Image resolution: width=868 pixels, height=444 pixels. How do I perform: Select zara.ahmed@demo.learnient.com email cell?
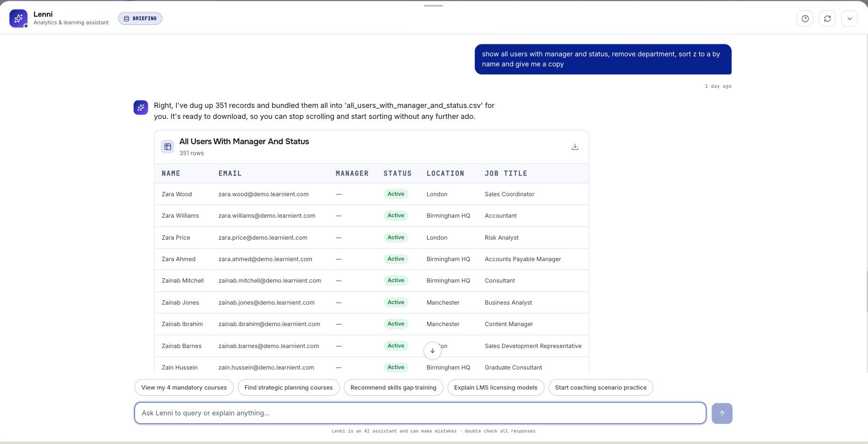point(265,259)
